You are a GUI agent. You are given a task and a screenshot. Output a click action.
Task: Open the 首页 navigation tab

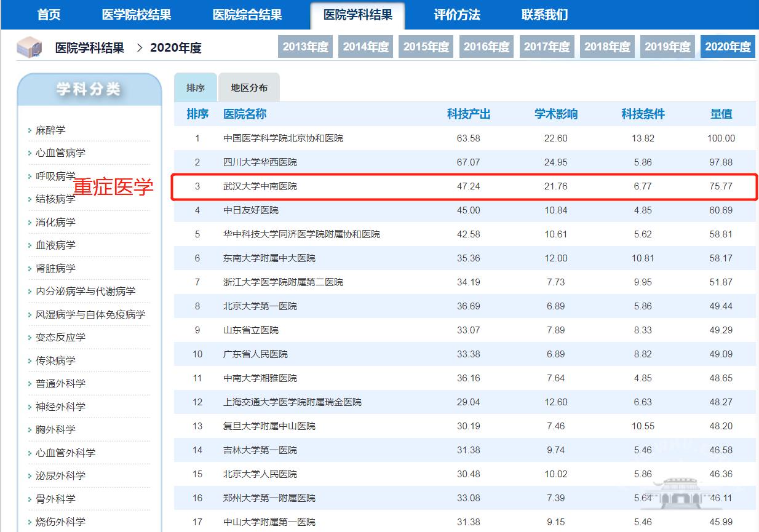pos(49,15)
